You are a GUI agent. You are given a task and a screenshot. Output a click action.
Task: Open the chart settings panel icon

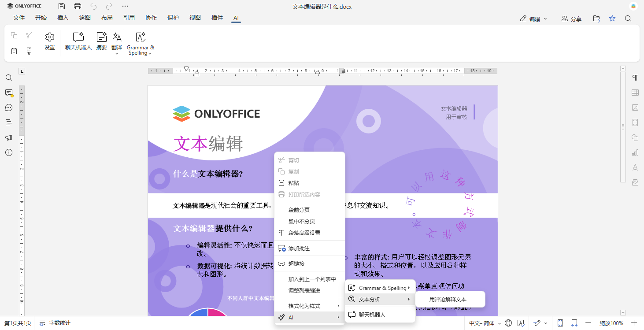click(635, 152)
